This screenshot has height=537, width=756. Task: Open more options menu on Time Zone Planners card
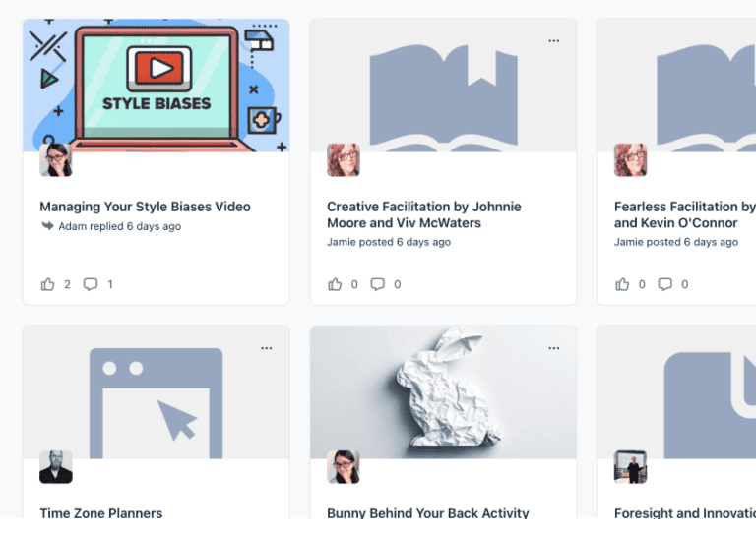tap(267, 348)
